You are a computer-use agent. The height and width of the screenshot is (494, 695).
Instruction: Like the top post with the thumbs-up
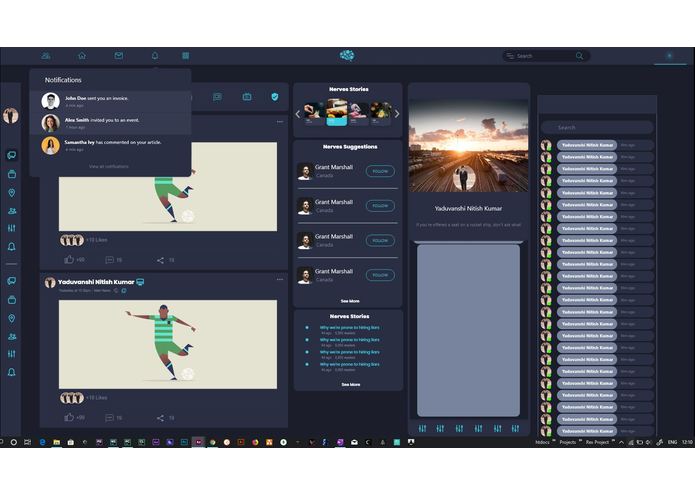[69, 260]
